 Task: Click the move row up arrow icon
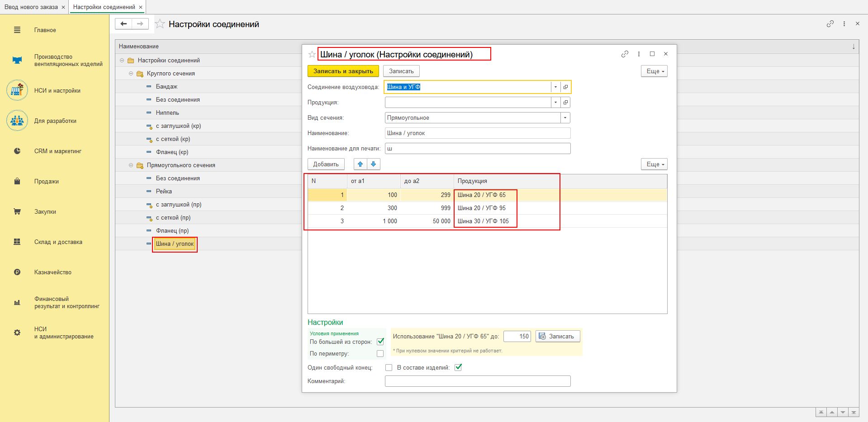coord(360,164)
